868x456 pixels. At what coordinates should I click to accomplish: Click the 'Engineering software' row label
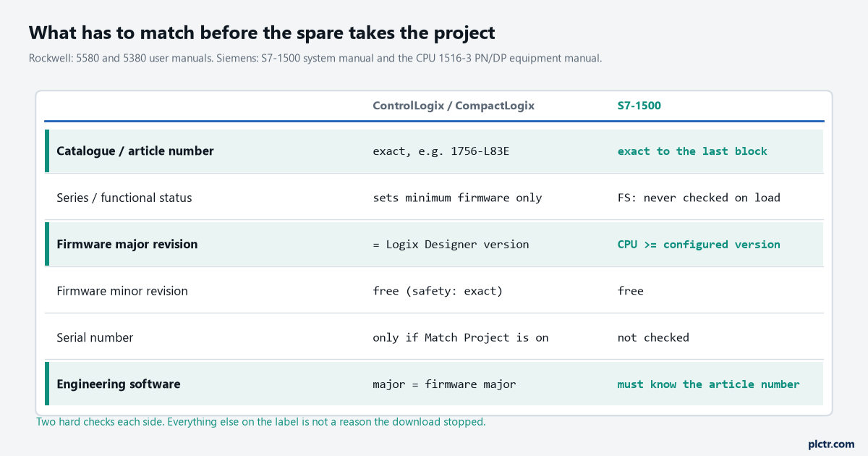[x=119, y=384]
